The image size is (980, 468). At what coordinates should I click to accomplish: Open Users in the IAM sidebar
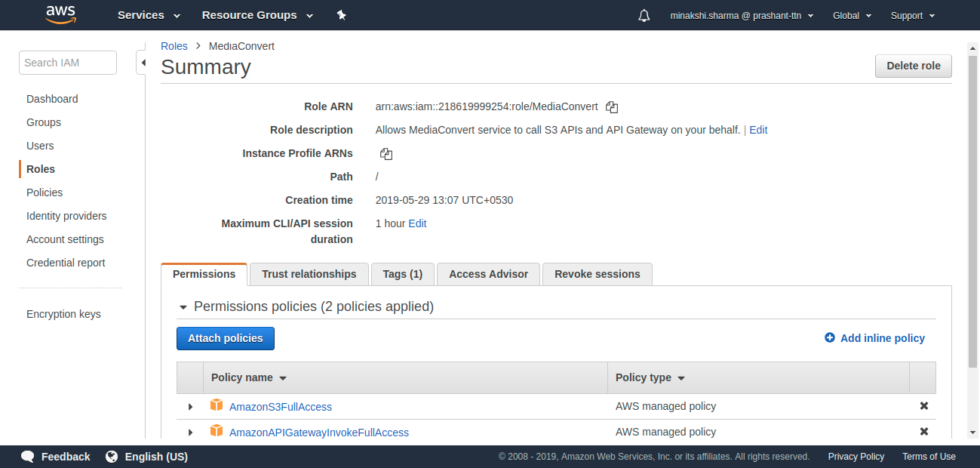40,146
